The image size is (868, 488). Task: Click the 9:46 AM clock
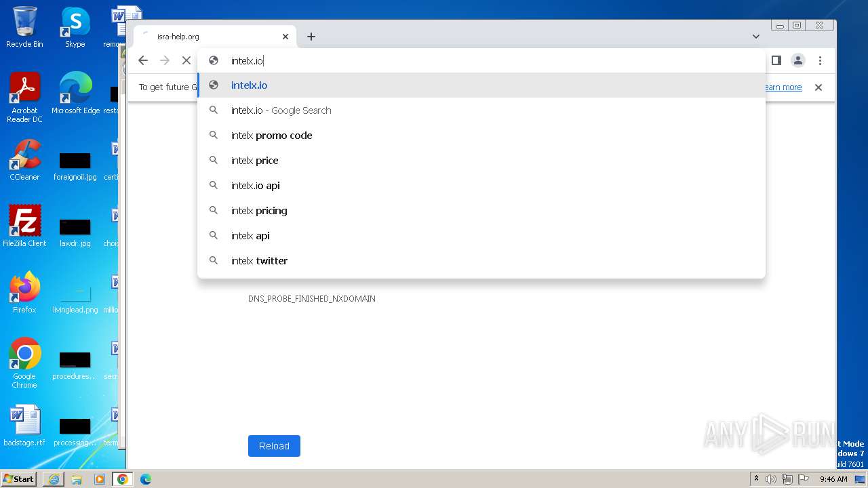click(833, 479)
